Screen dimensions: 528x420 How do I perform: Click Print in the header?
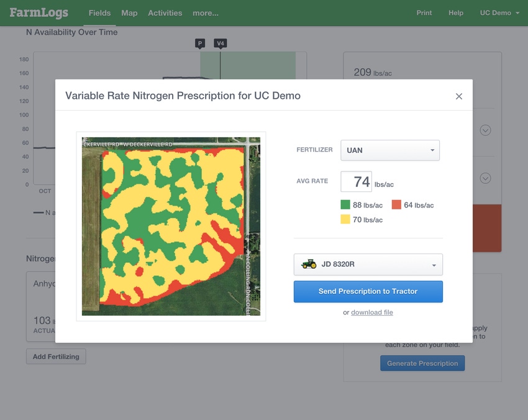tap(424, 13)
